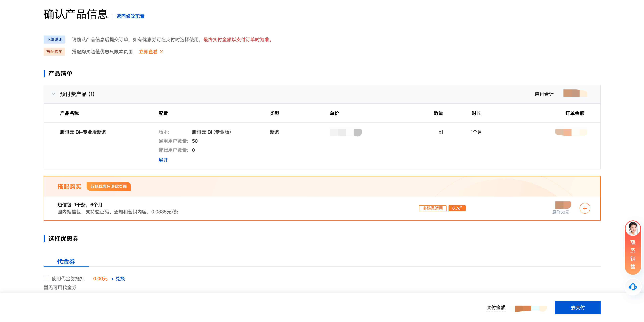This screenshot has height=322, width=644.
Task: Click the 多场景适用 tag
Action: tap(433, 208)
